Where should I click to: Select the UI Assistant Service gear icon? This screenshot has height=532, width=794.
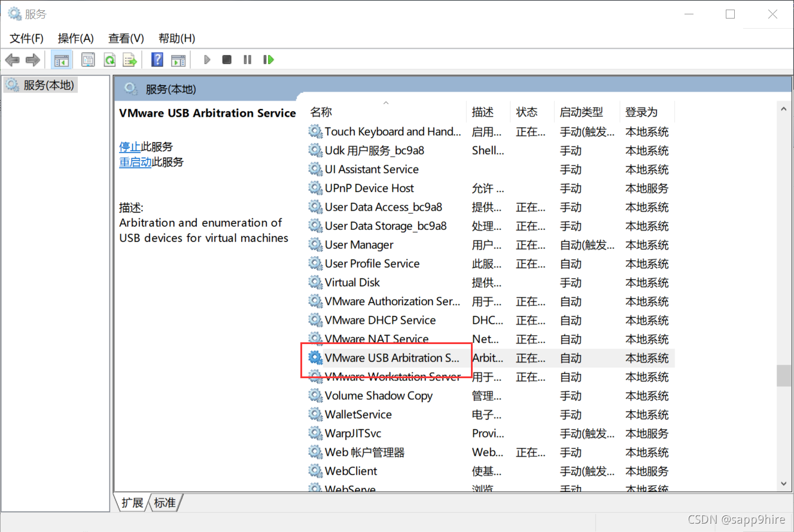point(315,169)
